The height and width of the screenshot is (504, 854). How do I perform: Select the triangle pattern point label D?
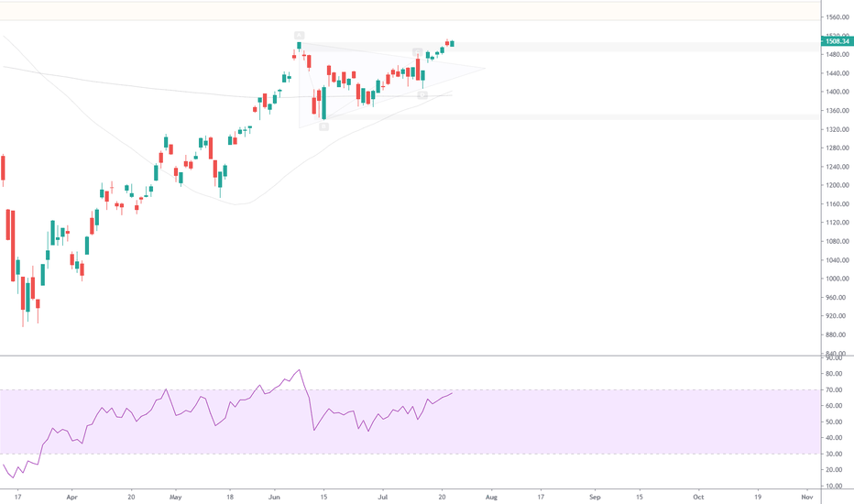pos(422,95)
